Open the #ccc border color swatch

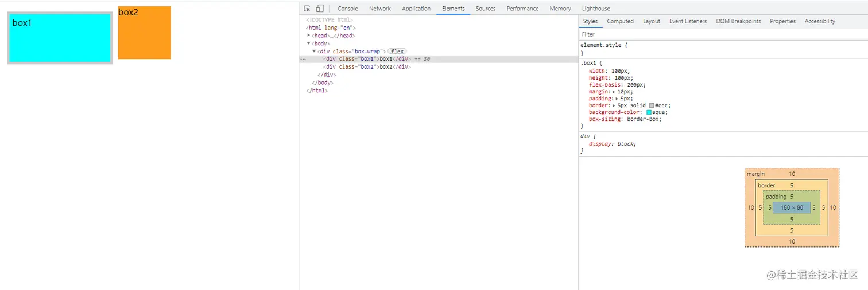tap(652, 105)
